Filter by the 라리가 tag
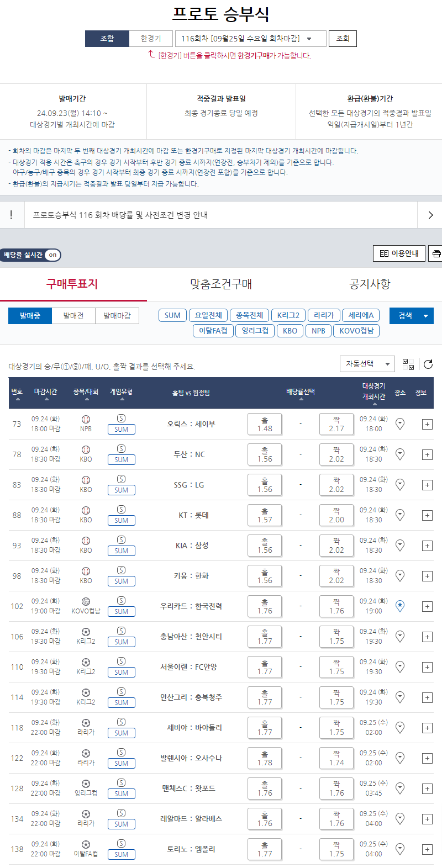 [x=324, y=315]
